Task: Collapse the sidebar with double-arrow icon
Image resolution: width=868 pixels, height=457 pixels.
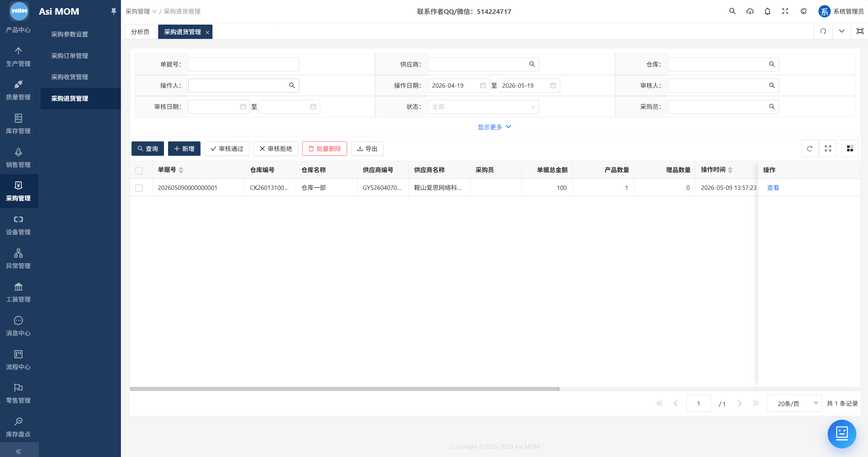Action: pos(19,451)
